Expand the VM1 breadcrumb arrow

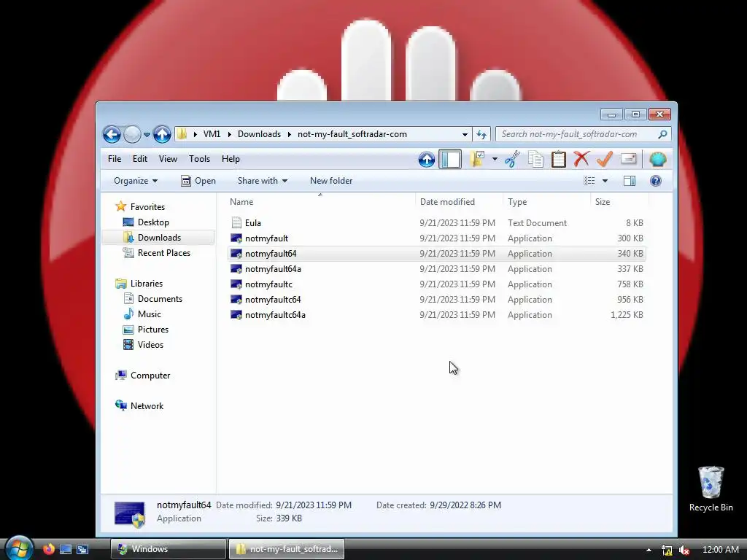(x=229, y=134)
